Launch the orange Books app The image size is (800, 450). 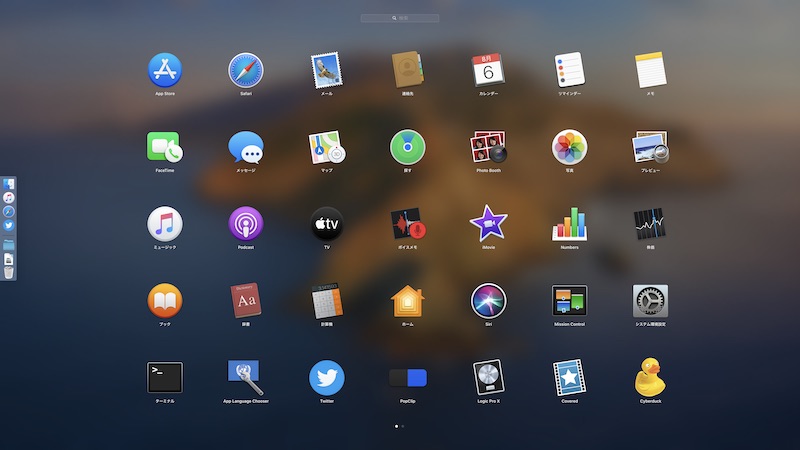pyautogui.click(x=165, y=301)
